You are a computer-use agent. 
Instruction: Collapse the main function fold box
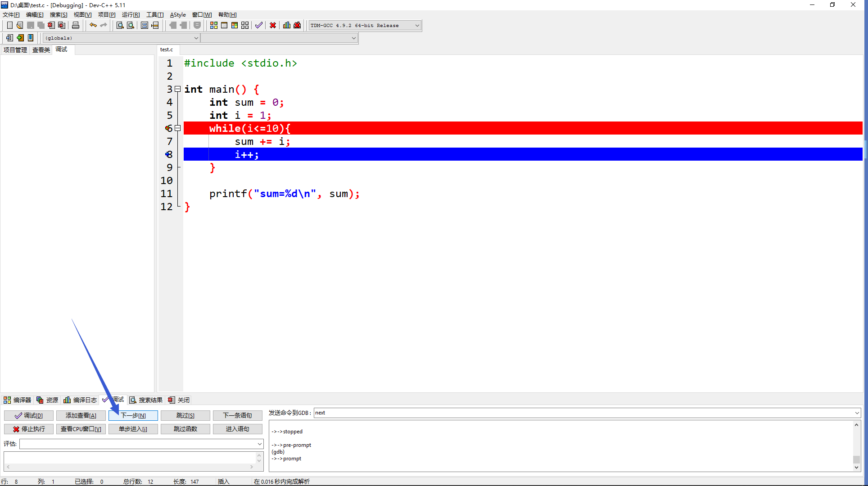point(178,89)
